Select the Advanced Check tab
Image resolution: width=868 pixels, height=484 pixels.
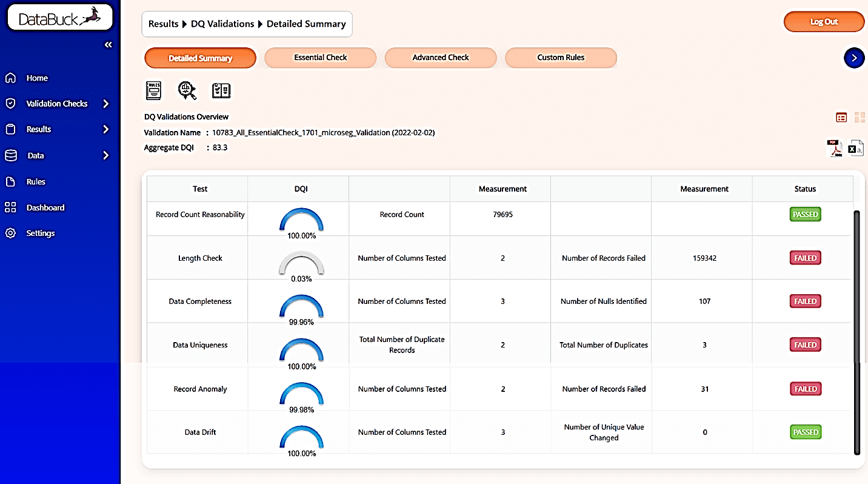click(441, 58)
